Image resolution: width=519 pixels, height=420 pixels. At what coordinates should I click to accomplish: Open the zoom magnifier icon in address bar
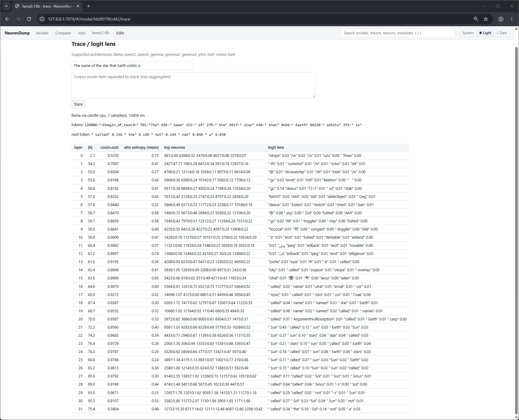pos(476,19)
